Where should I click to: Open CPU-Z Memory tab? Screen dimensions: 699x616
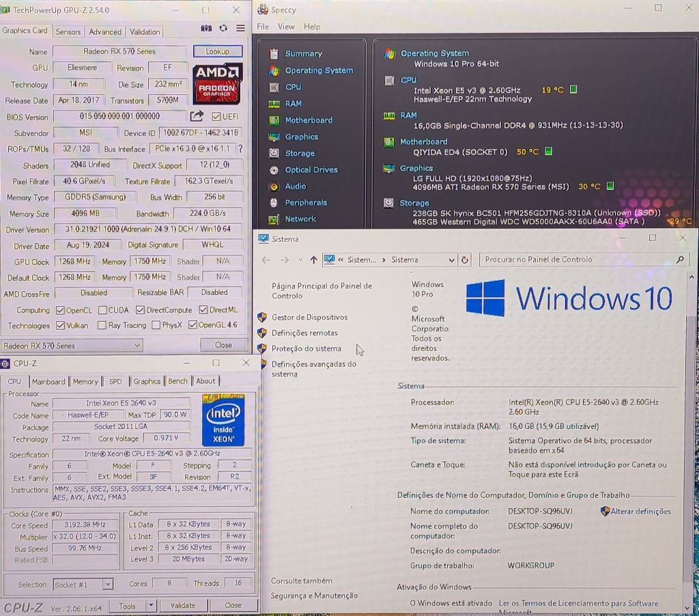(85, 381)
